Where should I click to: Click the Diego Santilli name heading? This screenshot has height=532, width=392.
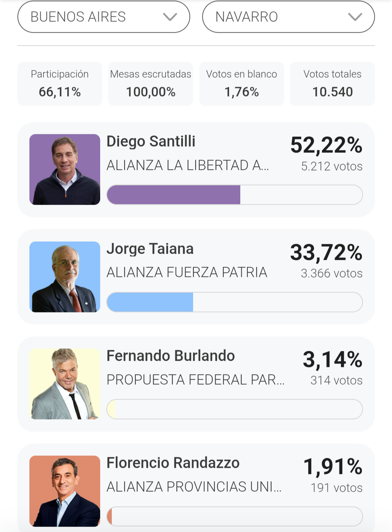pos(151,142)
